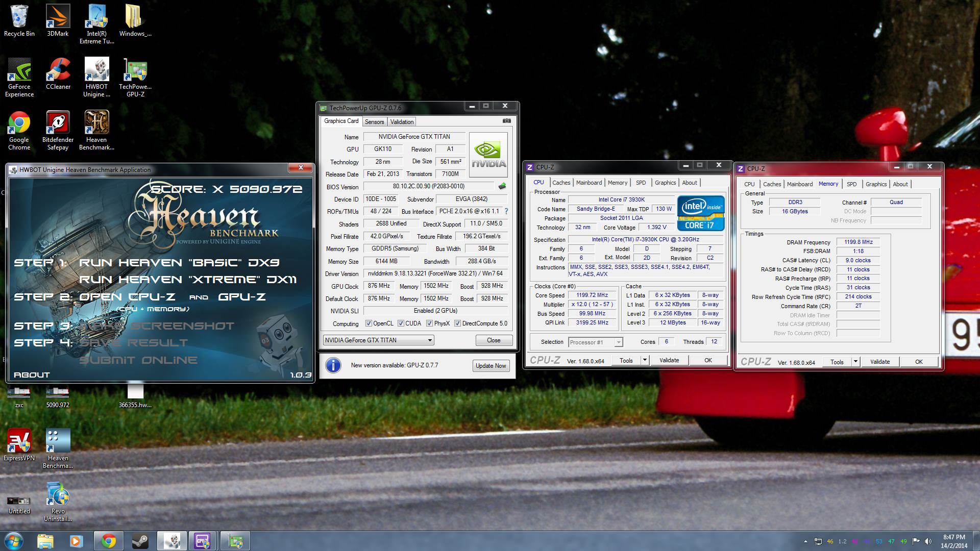Open the Windows_ folder on desktop
Image resolution: width=980 pixels, height=551 pixels.
(x=135, y=20)
